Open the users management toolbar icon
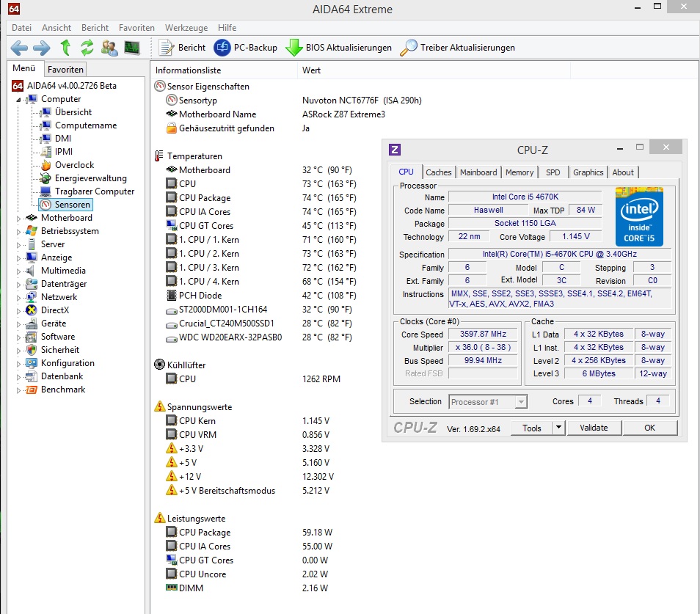The image size is (700, 614). tap(109, 48)
